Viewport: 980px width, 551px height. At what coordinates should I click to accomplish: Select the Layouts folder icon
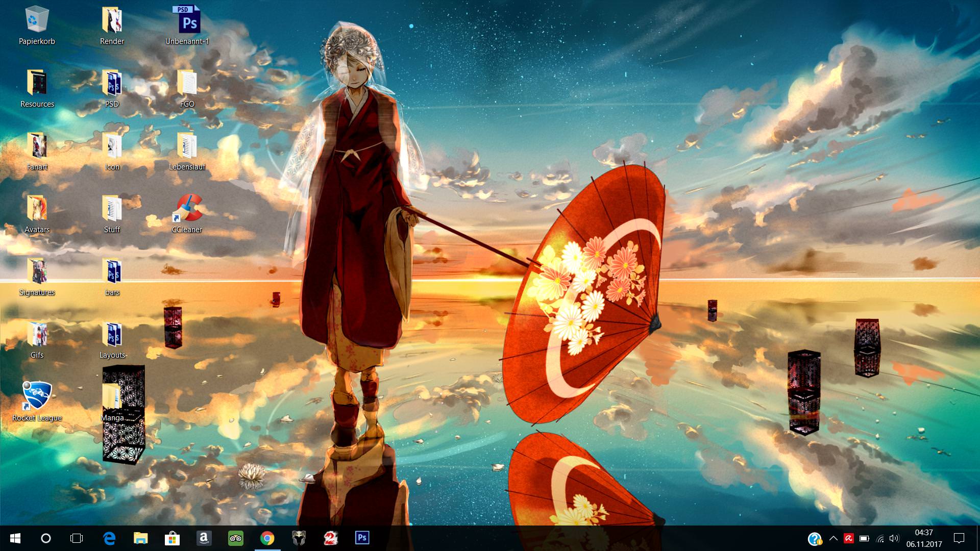coord(113,339)
